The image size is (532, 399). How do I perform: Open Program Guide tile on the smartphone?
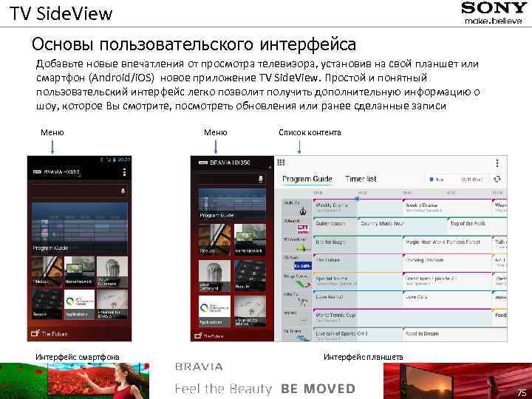(80, 227)
